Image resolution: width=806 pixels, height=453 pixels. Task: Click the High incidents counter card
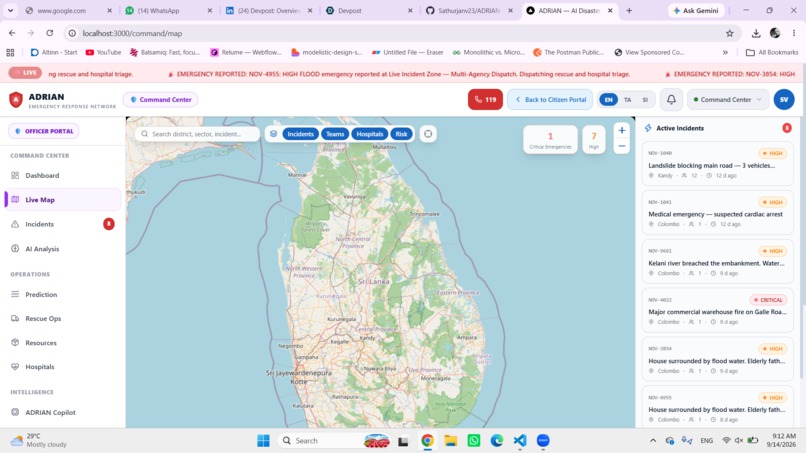pos(594,139)
